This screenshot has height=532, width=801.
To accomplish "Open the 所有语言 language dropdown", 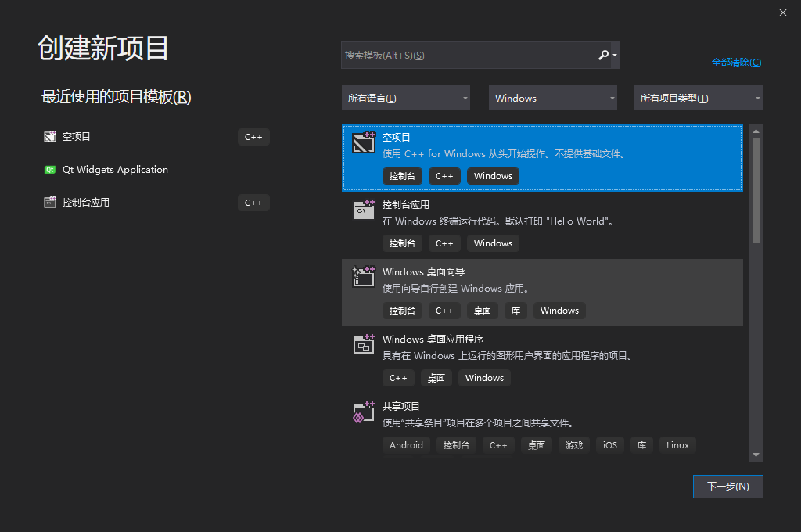I will [406, 98].
